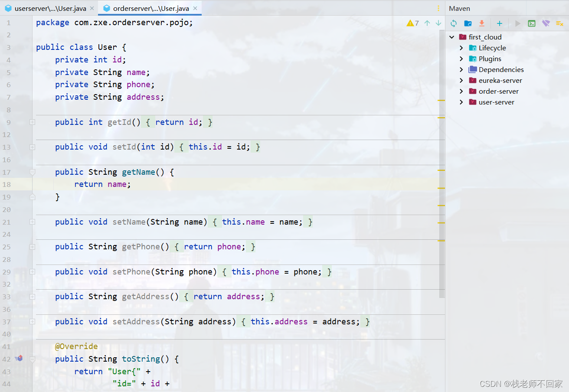569x392 pixels.
Task: Select the orderserver User.java tab
Action: point(150,8)
